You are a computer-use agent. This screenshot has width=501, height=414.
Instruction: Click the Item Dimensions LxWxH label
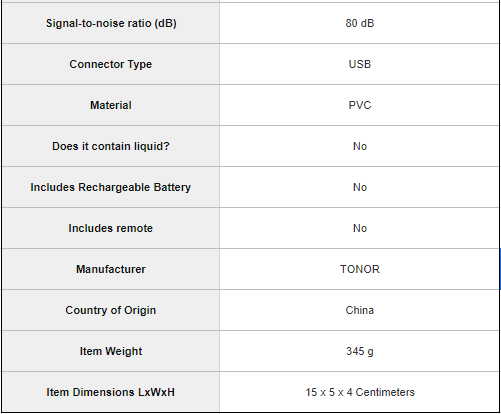point(111,392)
